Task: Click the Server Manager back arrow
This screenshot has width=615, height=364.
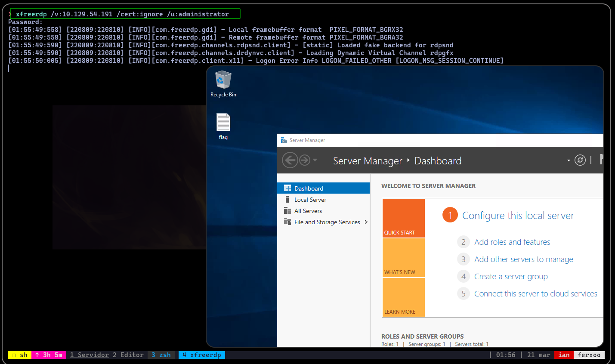Action: (x=290, y=160)
